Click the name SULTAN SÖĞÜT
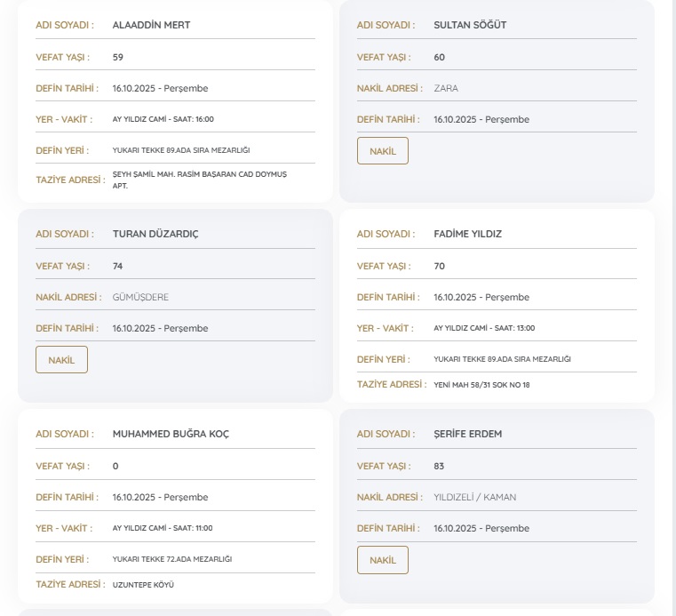The height and width of the screenshot is (616, 676). (470, 25)
